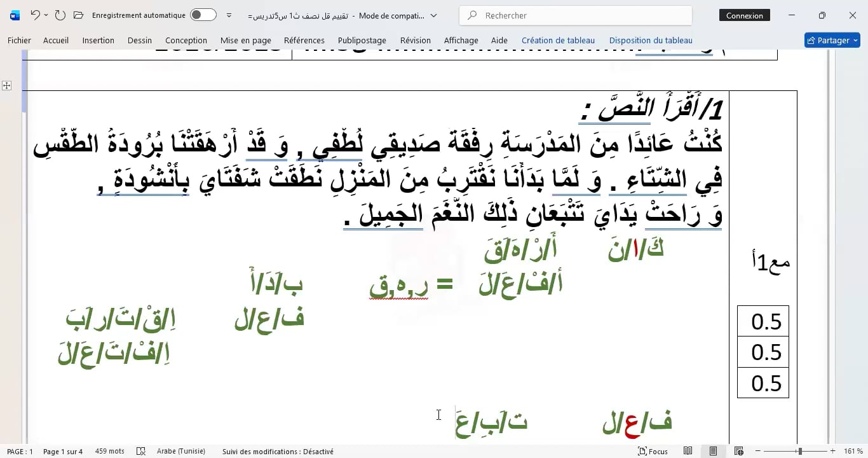Image resolution: width=868 pixels, height=458 pixels.
Task: Switch to the Mise en page tab
Action: [x=246, y=40]
